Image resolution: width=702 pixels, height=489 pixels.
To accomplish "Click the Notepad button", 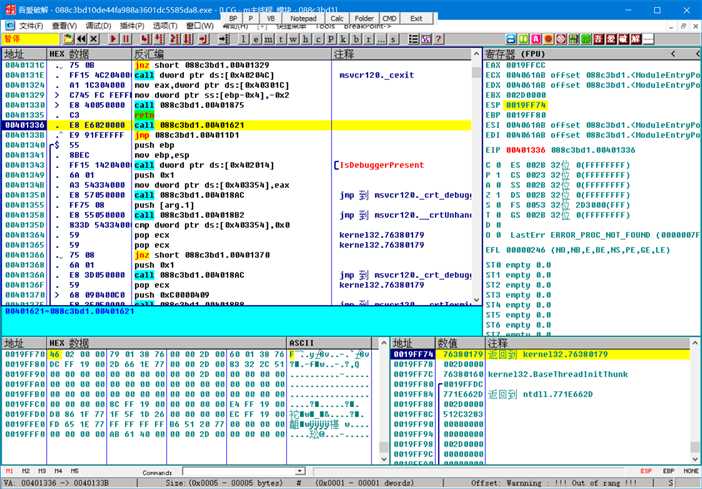I will click(303, 18).
